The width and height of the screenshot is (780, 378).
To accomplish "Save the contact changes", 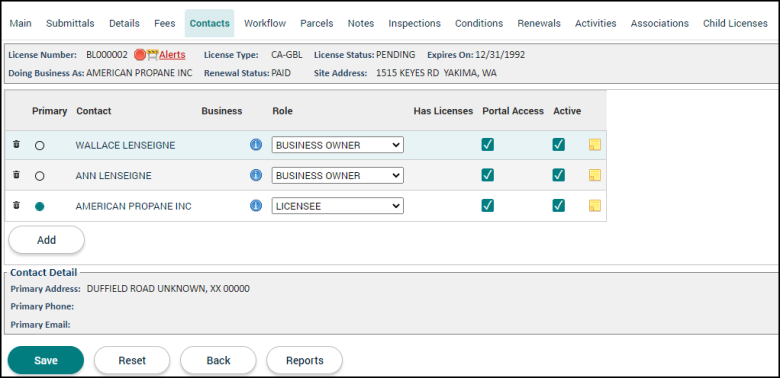I will coord(46,360).
